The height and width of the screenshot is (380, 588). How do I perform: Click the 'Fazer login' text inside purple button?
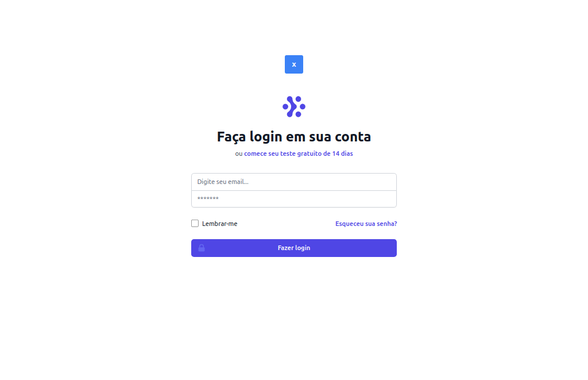(293, 248)
